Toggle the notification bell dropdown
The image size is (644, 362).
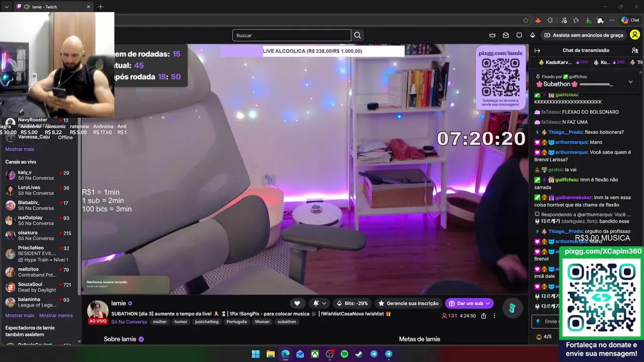[319, 303]
